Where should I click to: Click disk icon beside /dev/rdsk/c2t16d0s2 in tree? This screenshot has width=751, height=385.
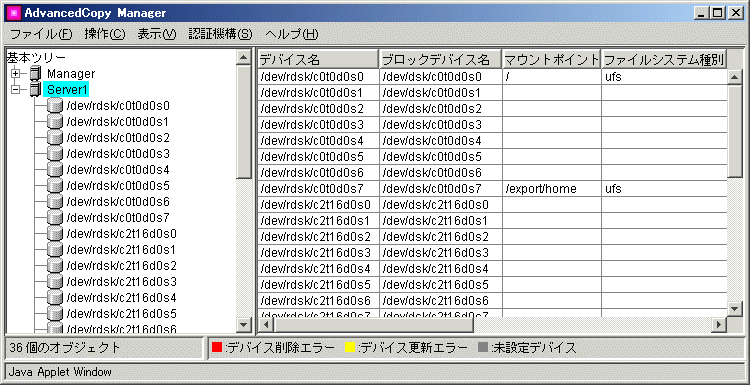55,265
